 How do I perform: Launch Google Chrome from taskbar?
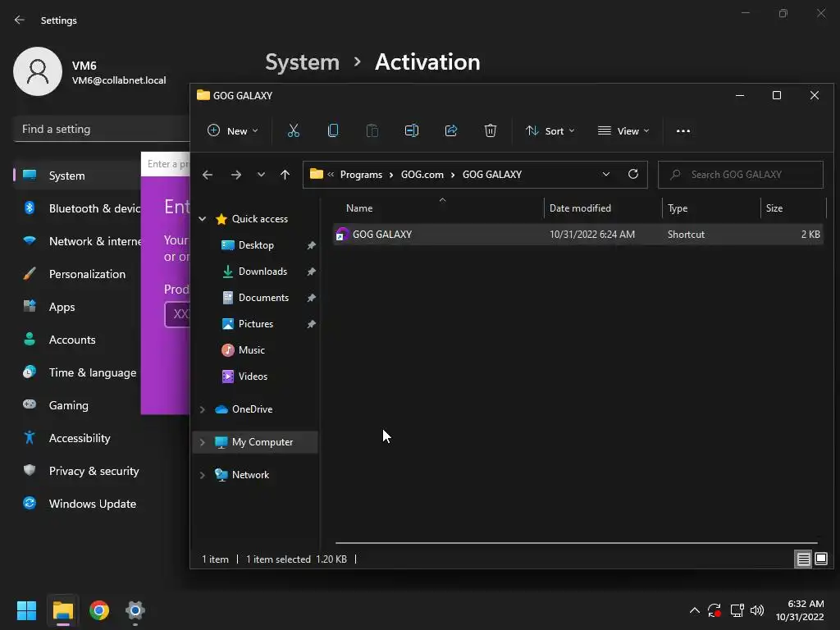tap(99, 610)
